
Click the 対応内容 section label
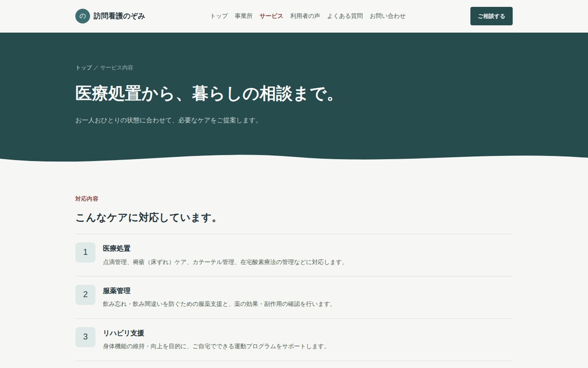[x=87, y=199]
